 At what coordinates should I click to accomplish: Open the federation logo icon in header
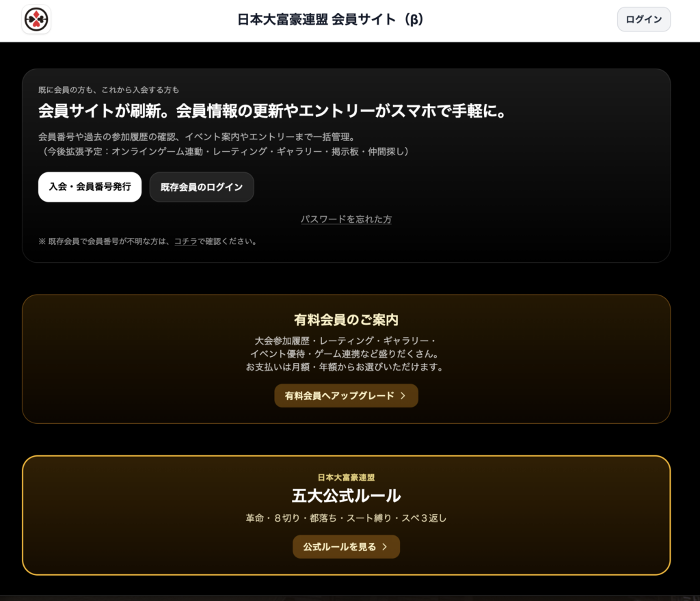36,20
